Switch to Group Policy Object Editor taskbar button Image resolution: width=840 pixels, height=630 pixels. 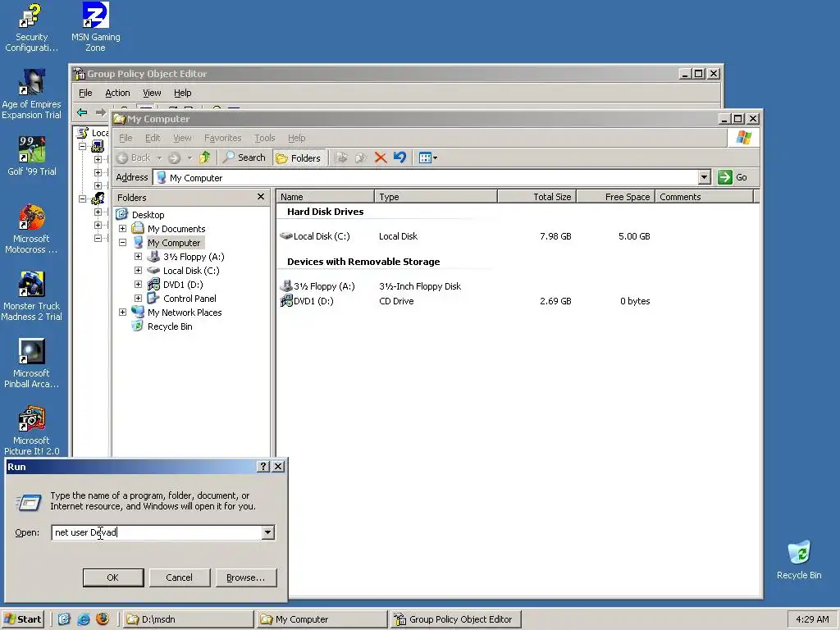point(455,619)
